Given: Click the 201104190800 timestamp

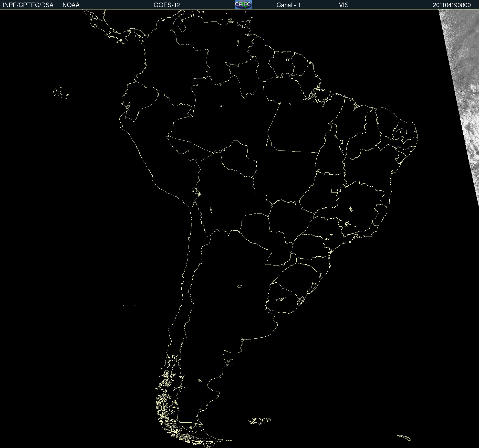Looking at the screenshot, I should tap(452, 5).
